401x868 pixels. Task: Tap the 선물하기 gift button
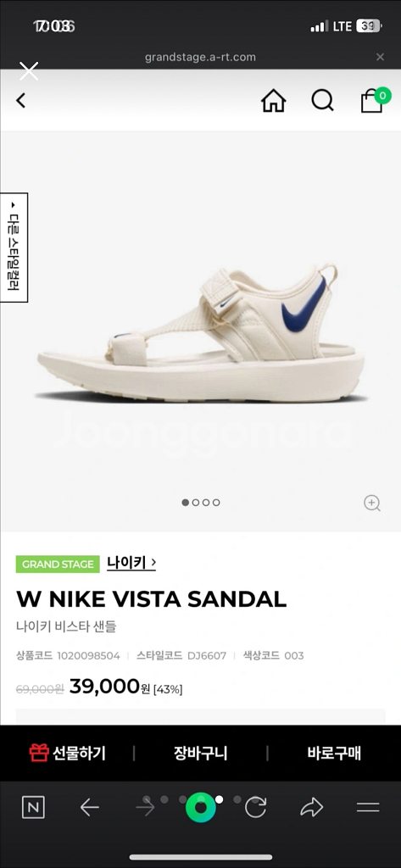coord(68,753)
